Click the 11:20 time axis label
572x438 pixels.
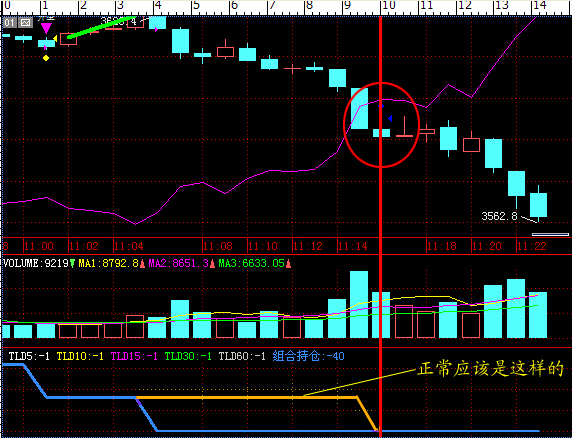pos(487,247)
